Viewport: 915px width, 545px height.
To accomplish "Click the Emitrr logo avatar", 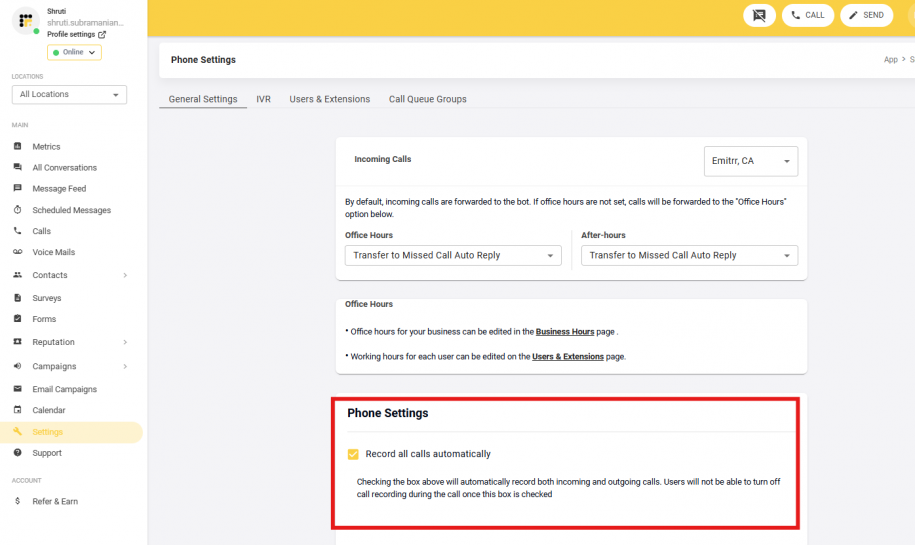I will [x=26, y=21].
